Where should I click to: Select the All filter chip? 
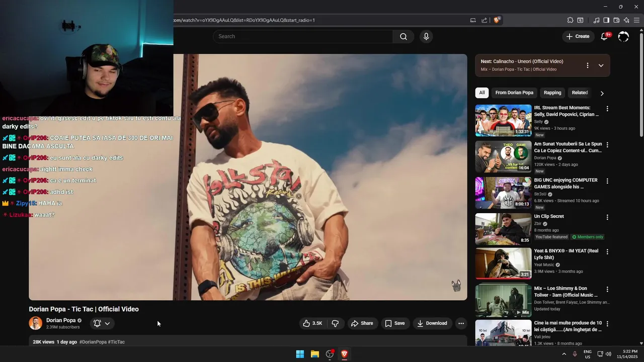click(x=482, y=93)
